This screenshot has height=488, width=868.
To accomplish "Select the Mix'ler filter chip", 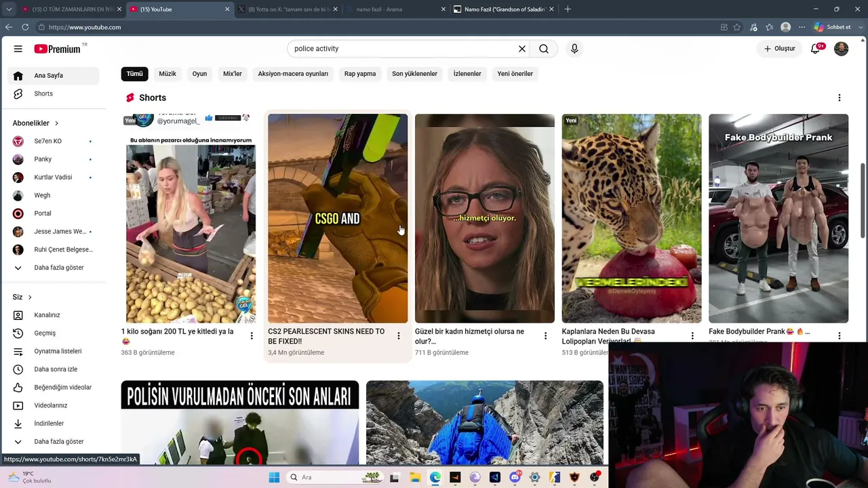I will point(233,74).
